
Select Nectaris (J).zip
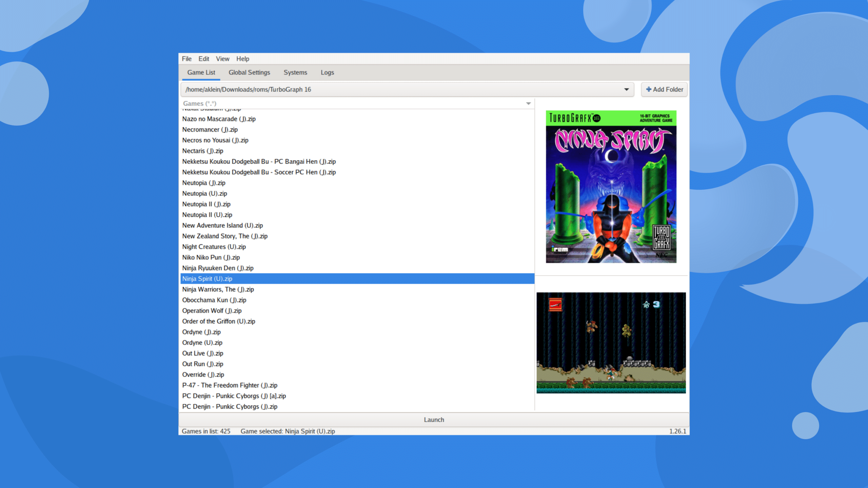click(x=357, y=151)
